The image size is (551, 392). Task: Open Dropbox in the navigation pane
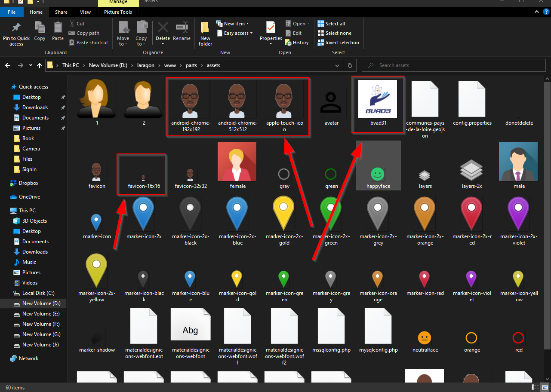pos(25,183)
